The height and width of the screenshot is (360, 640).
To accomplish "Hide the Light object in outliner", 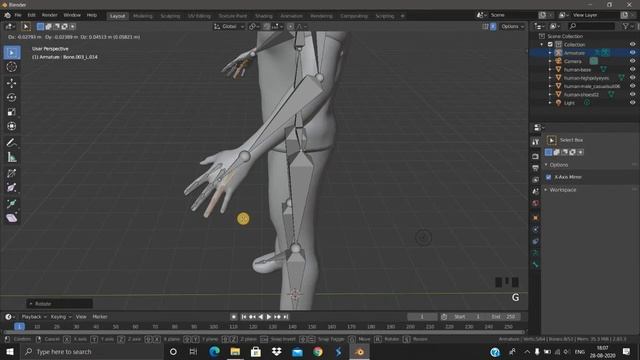I will [x=632, y=103].
